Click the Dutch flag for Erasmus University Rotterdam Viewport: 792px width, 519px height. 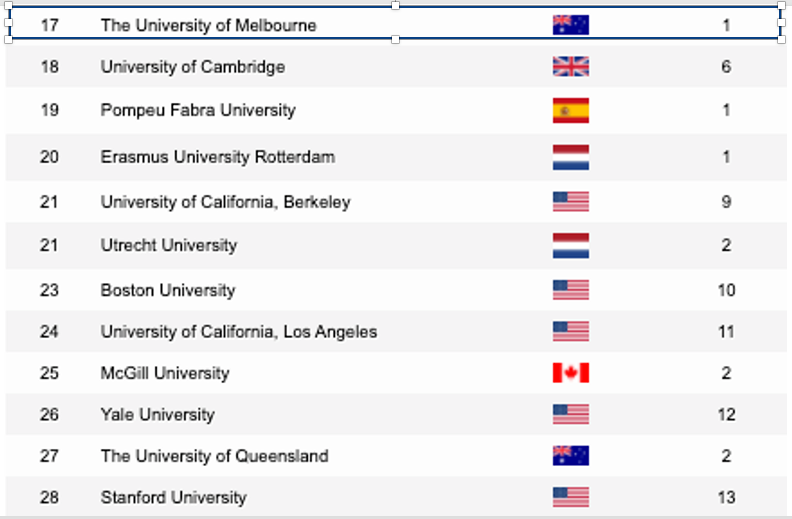click(x=571, y=157)
